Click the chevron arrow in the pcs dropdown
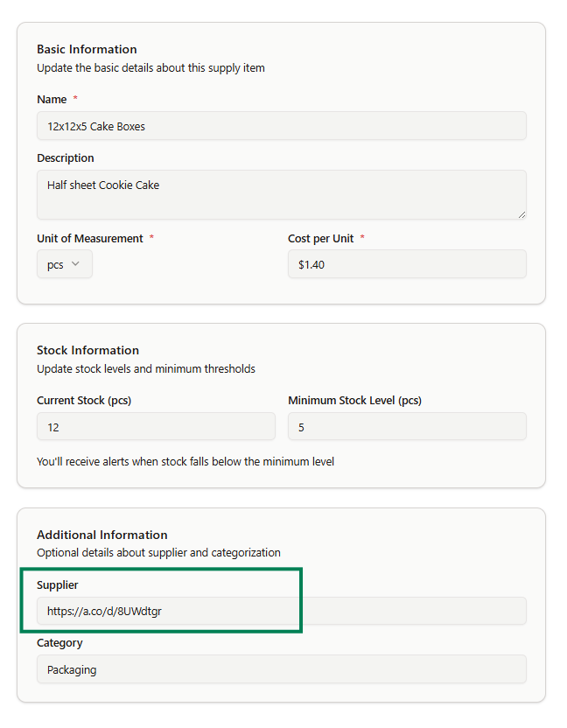Screen dimensions: 567x728 pos(75,264)
